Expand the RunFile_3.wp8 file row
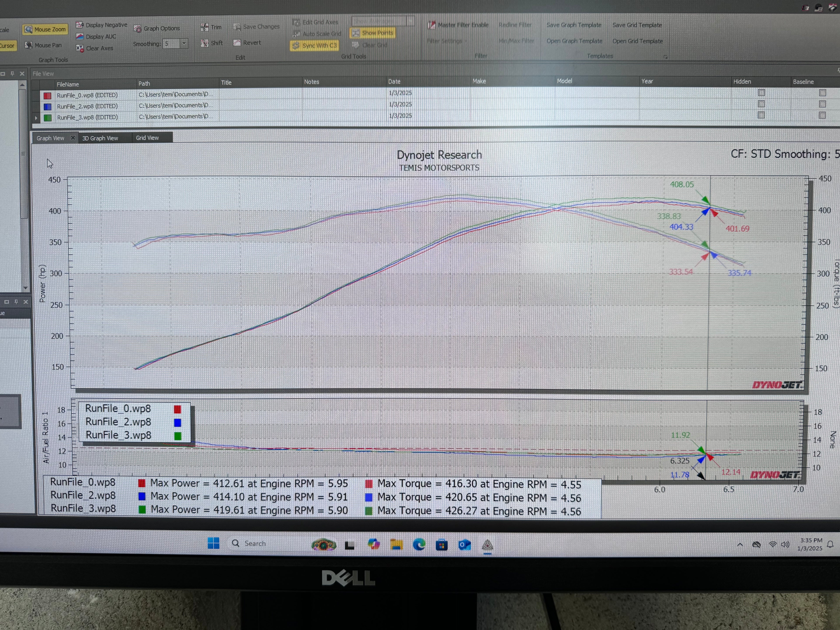 click(36, 118)
